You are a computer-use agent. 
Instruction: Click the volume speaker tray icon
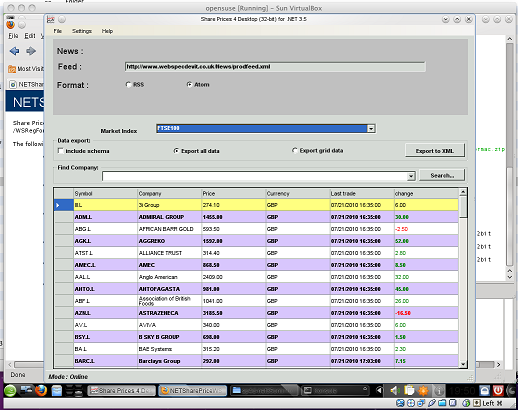(394, 390)
